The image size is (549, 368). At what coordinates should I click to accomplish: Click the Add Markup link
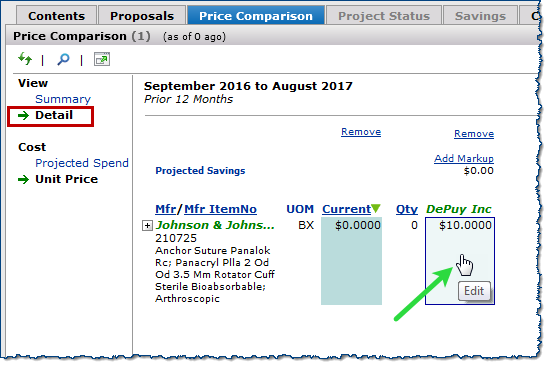point(464,158)
